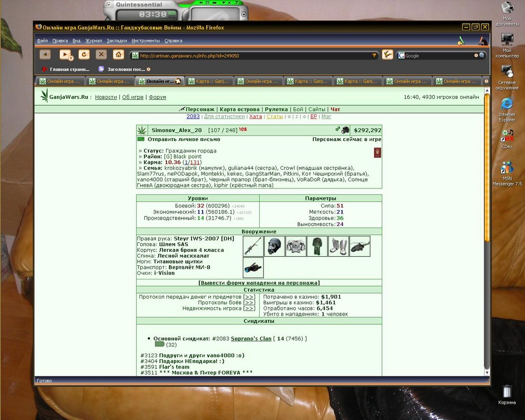Open the Internet Explorer desktop icon

click(506, 110)
